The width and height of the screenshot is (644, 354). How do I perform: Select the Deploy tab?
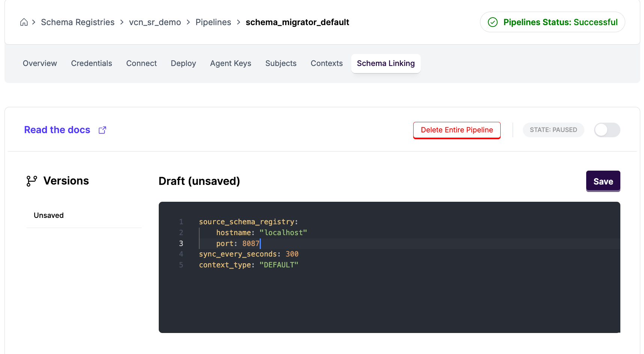tap(183, 63)
